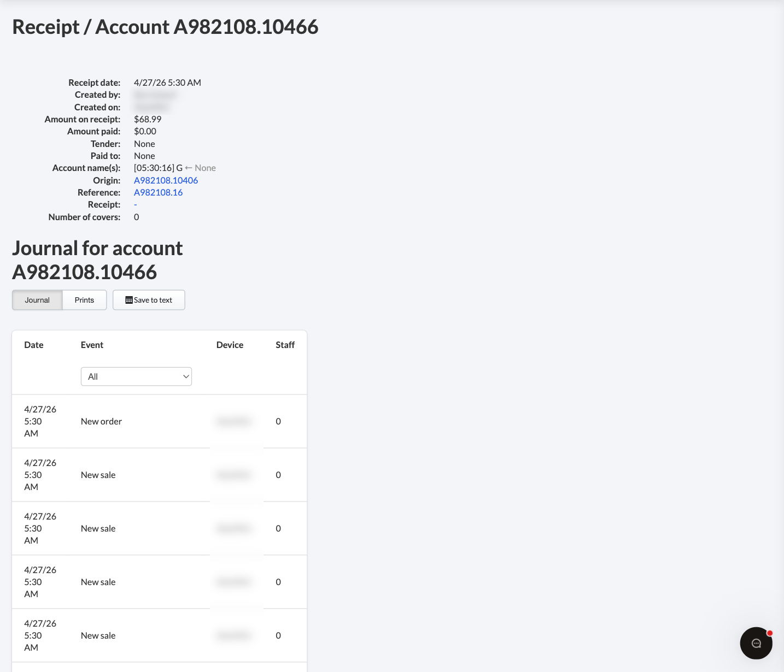Viewport: 784px width, 672px height.
Task: Click the dash link next to Receipt
Action: (135, 204)
